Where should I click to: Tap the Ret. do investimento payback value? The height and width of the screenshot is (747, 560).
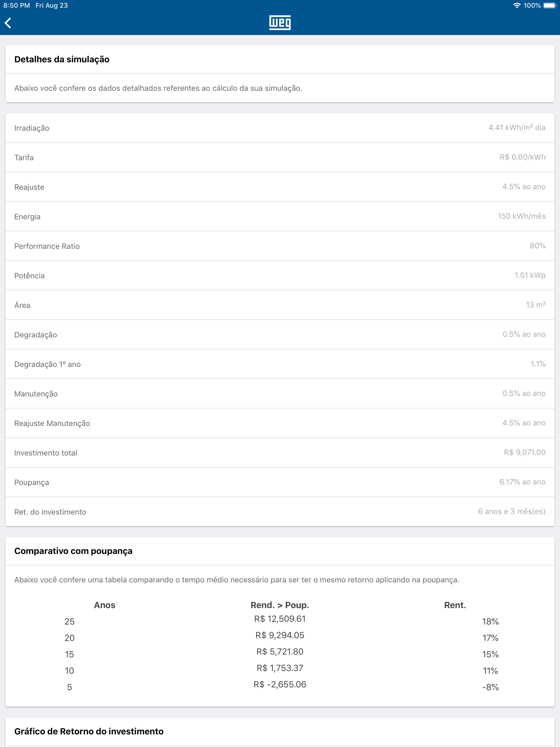pos(511,512)
